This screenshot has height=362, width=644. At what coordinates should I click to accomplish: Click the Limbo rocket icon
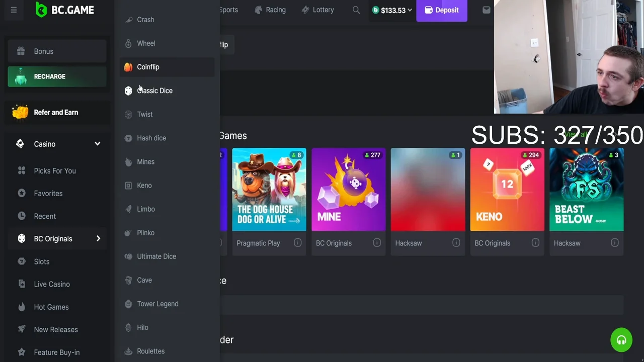[128, 209]
